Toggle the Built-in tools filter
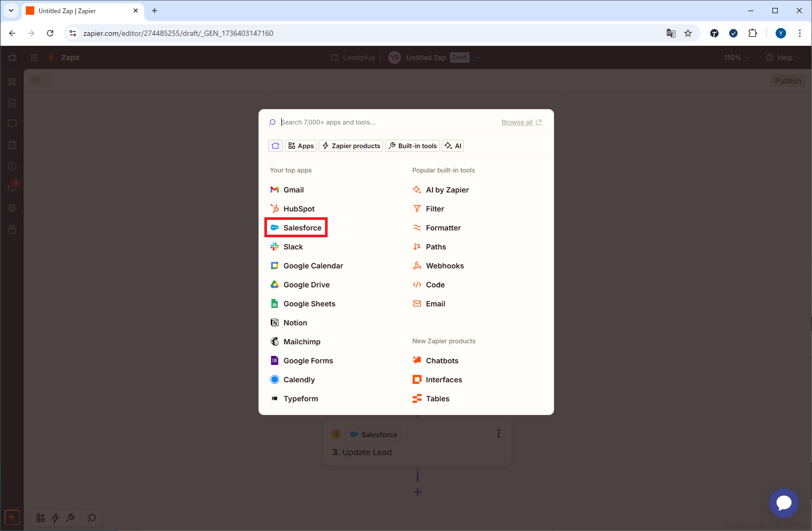 [x=412, y=146]
